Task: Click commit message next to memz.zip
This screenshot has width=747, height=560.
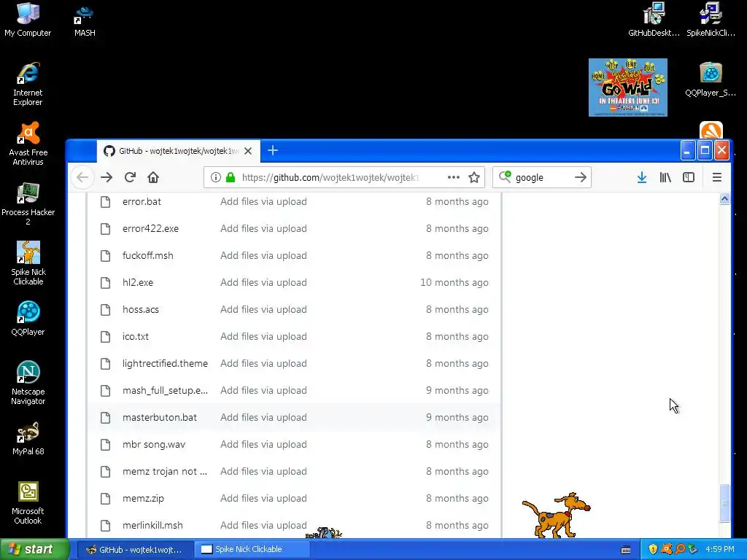Action: click(x=263, y=499)
